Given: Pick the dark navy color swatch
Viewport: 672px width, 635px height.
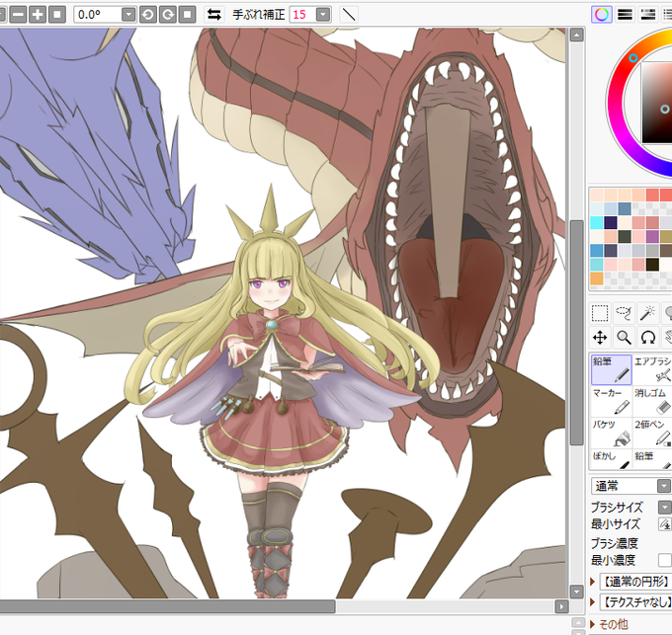Looking at the screenshot, I should tap(611, 222).
